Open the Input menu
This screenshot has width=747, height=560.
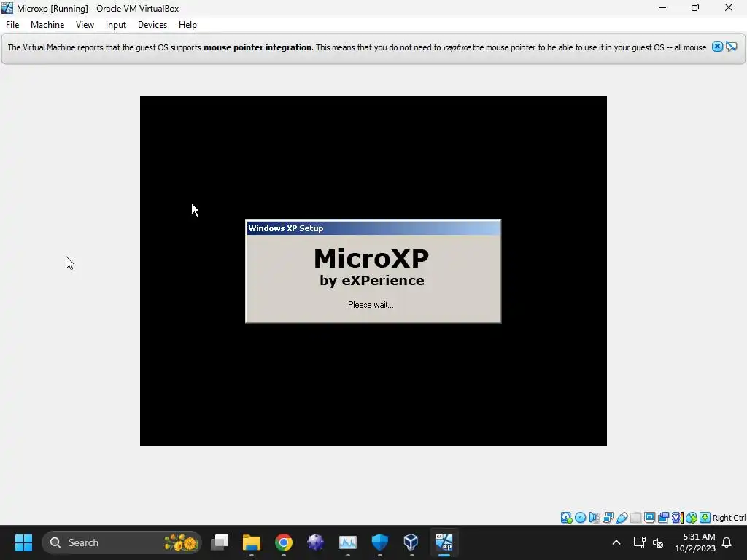point(116,25)
